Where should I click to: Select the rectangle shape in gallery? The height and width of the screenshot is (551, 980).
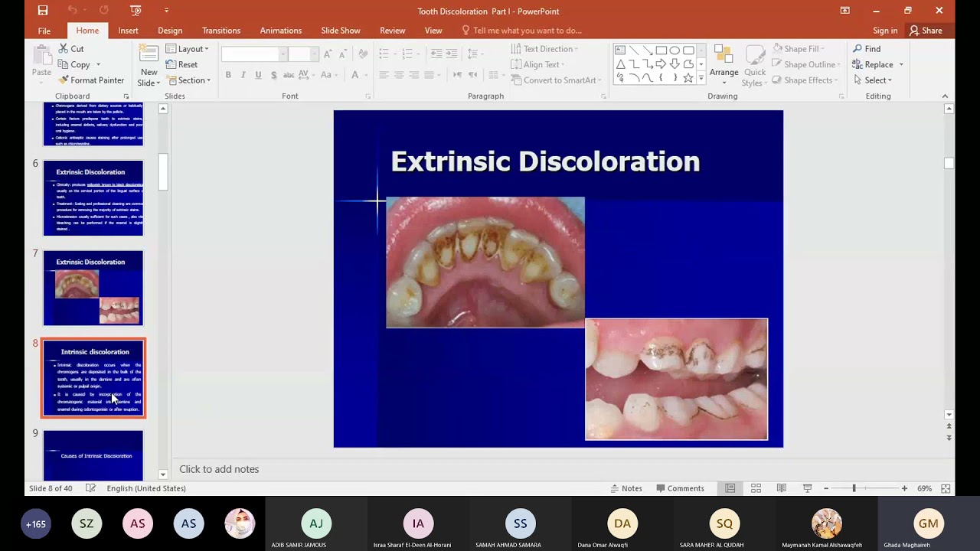click(661, 51)
